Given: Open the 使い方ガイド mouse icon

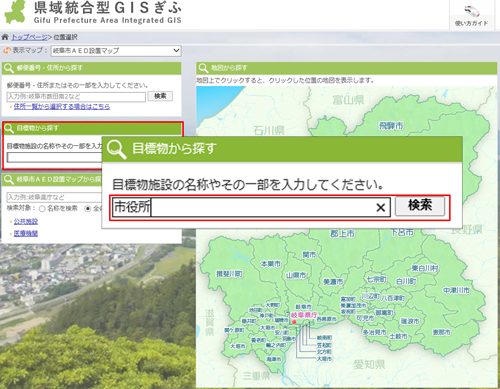Looking at the screenshot, I should tap(472, 11).
